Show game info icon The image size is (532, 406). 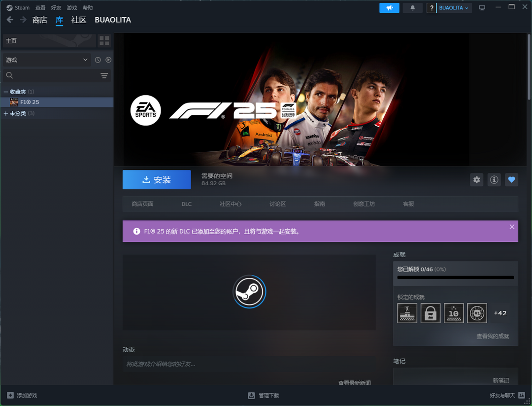pos(494,180)
